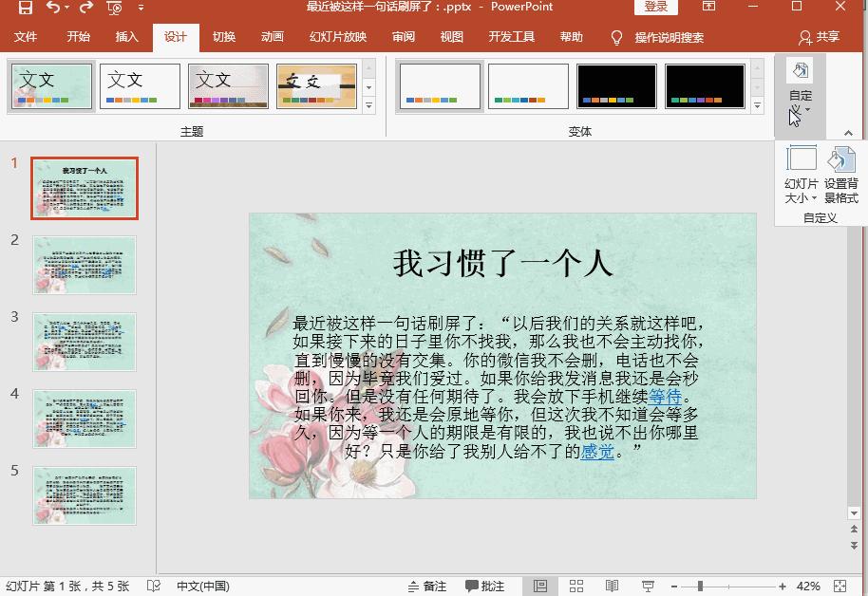Image resolution: width=868 pixels, height=596 pixels.
Task: Switch to the 动画 ribbon tab
Action: [273, 38]
